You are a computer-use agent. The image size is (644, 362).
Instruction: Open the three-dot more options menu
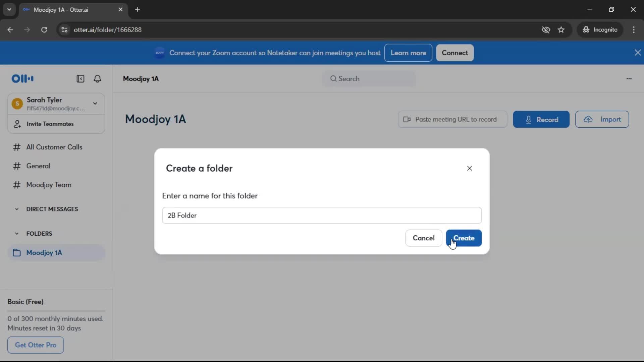pos(629,79)
